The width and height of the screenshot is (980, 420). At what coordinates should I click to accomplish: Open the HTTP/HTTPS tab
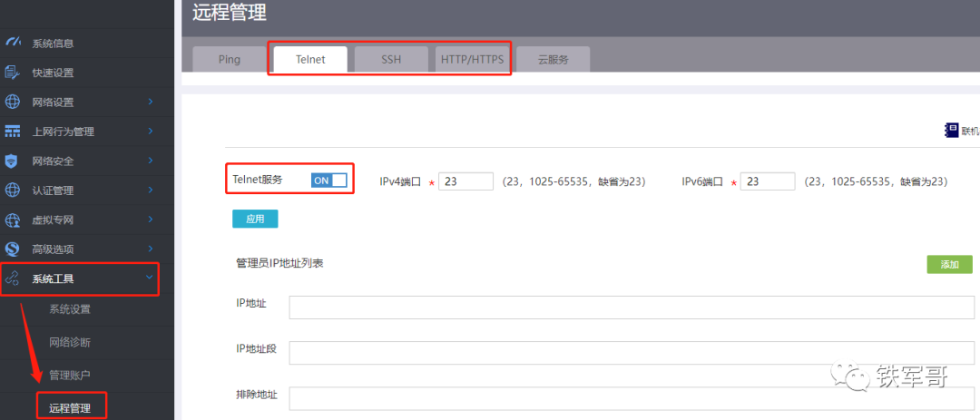(472, 59)
